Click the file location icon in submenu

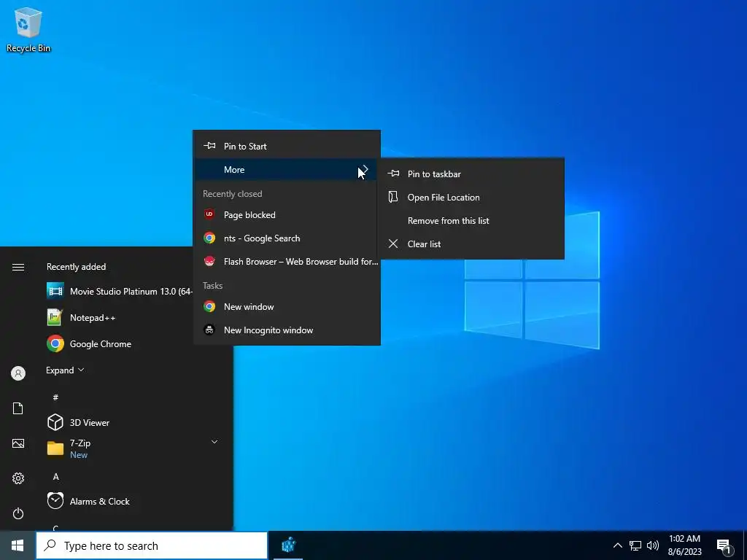click(393, 197)
